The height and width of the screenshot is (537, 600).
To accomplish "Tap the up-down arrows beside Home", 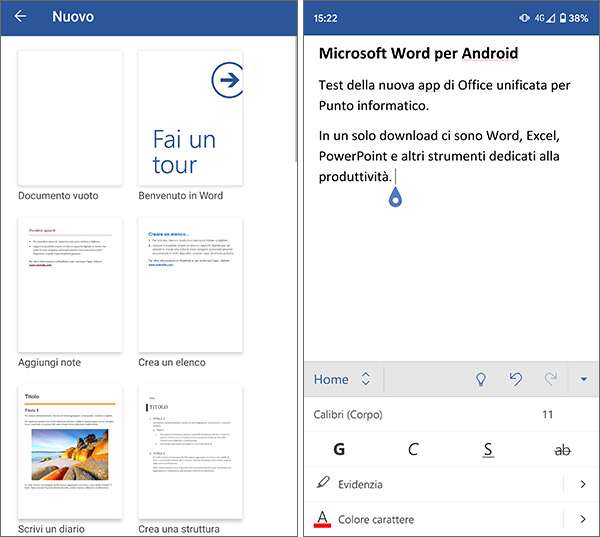I will [x=365, y=379].
